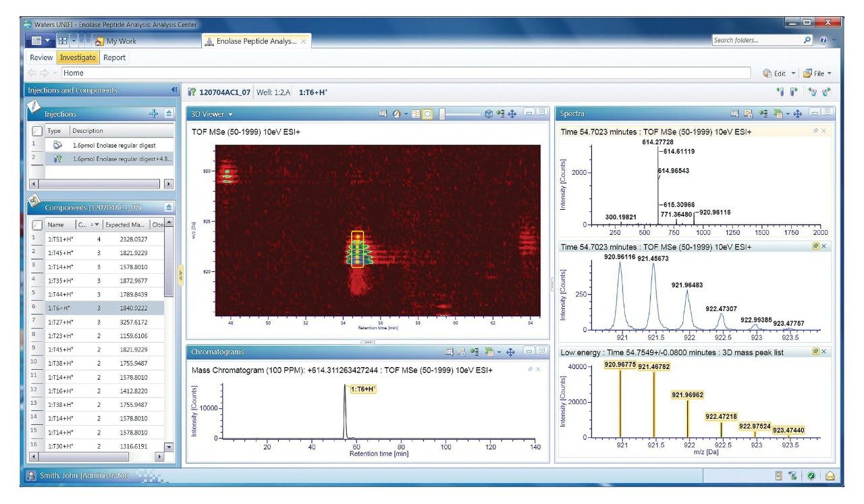This screenshot has height=504, width=864.
Task: Switch to the My Work tab
Action: pyautogui.click(x=120, y=40)
